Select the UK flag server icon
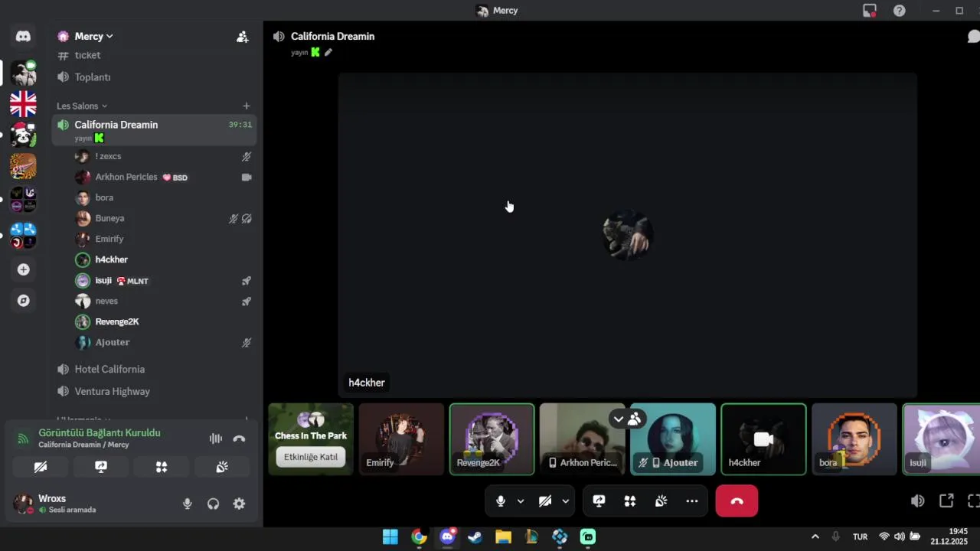 point(23,103)
